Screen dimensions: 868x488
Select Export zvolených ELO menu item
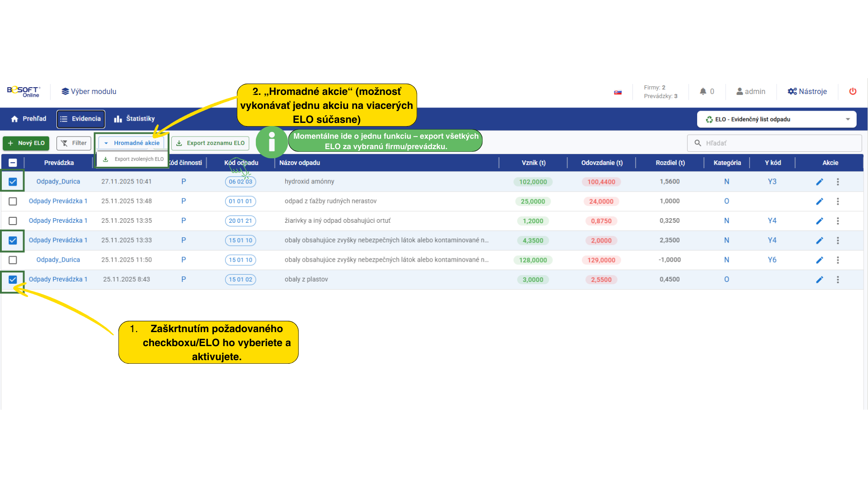134,159
